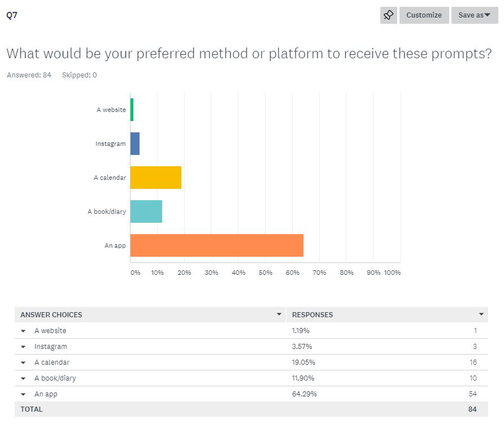The image size is (504, 436).
Task: Click the green 'A website' bar
Action: point(132,110)
